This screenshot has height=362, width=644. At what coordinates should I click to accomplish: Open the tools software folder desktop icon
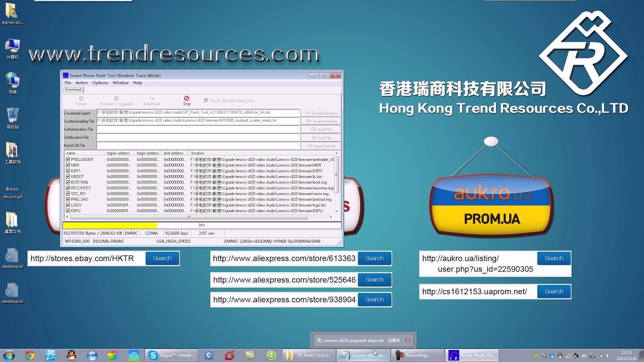12,153
